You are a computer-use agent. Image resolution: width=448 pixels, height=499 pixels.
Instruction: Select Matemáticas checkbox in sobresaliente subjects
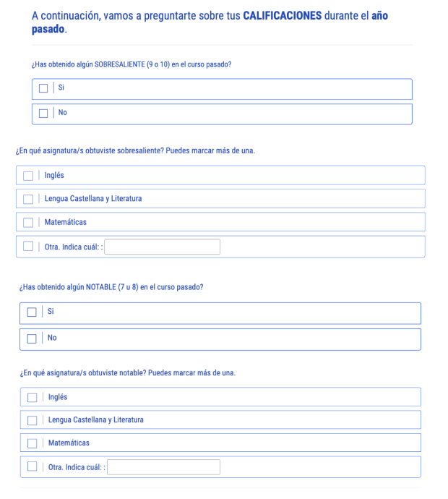(x=28, y=222)
